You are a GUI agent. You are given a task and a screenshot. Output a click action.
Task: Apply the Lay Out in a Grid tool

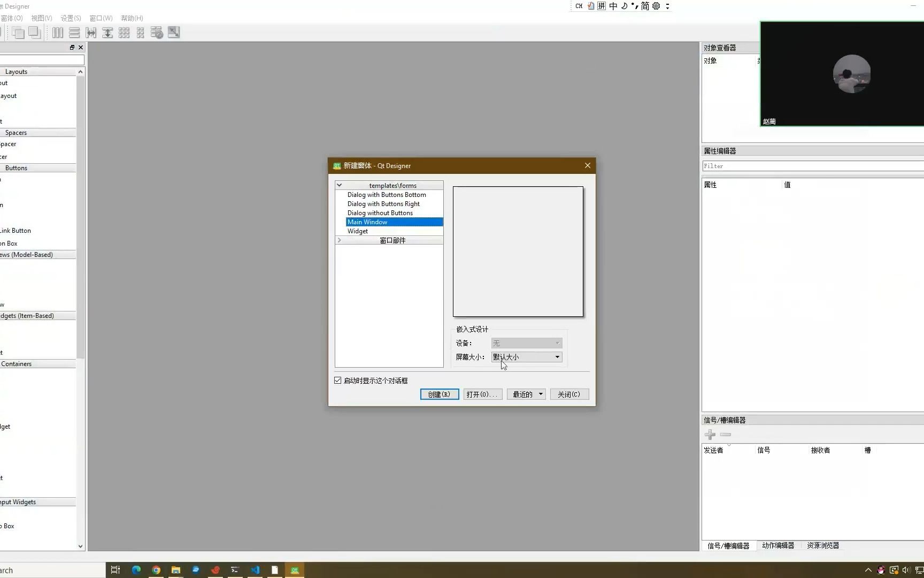124,33
